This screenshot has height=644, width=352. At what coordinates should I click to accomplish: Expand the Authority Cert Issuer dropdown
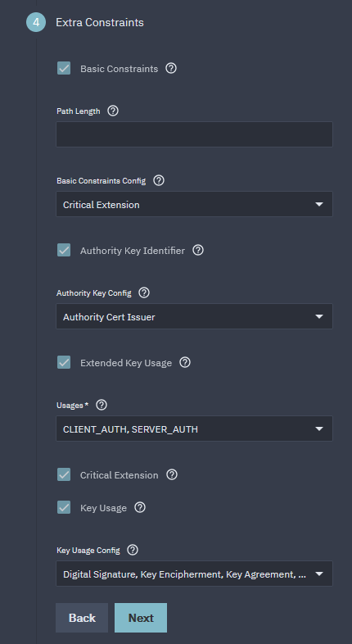click(x=195, y=316)
